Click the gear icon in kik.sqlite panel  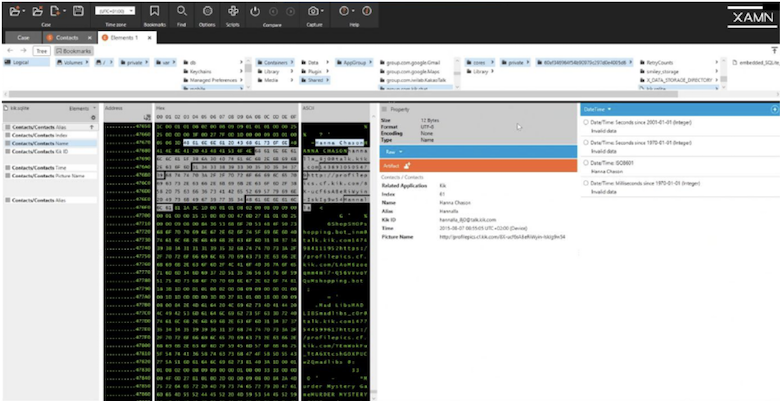pyautogui.click(x=93, y=117)
